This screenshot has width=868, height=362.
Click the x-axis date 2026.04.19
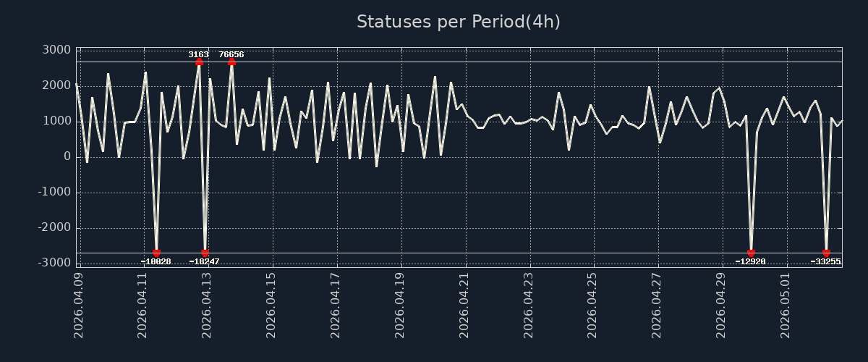[401, 305]
